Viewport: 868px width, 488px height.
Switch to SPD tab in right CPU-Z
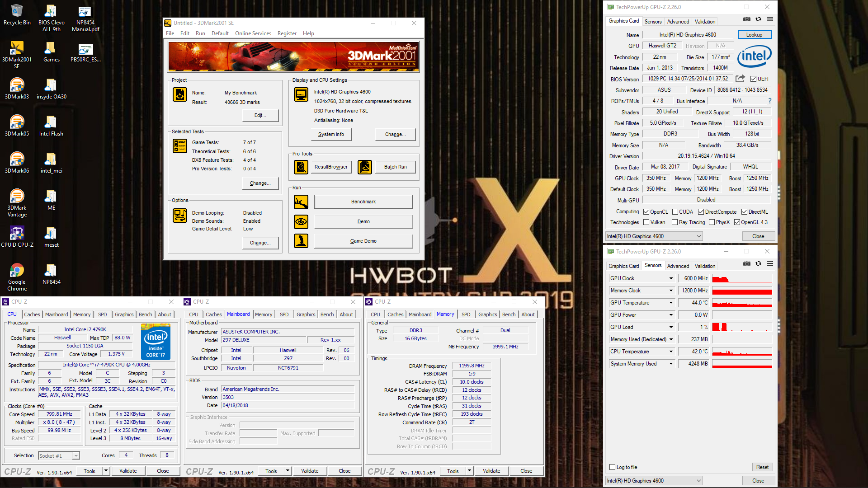tap(466, 314)
